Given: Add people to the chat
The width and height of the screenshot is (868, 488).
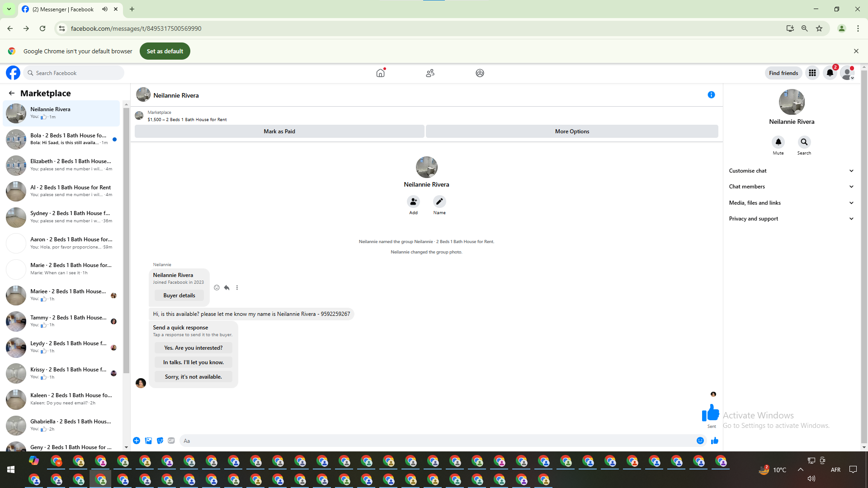Looking at the screenshot, I should tap(413, 202).
